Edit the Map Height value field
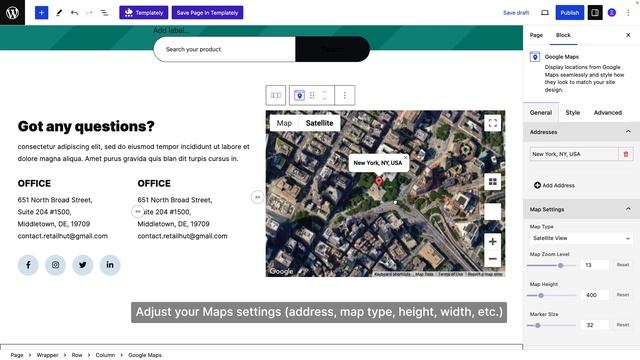 click(x=594, y=295)
